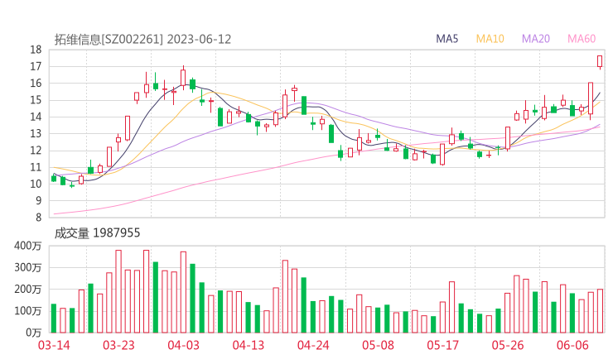Select the last volume bar on the right
The height and width of the screenshot is (364, 613).
(600, 311)
